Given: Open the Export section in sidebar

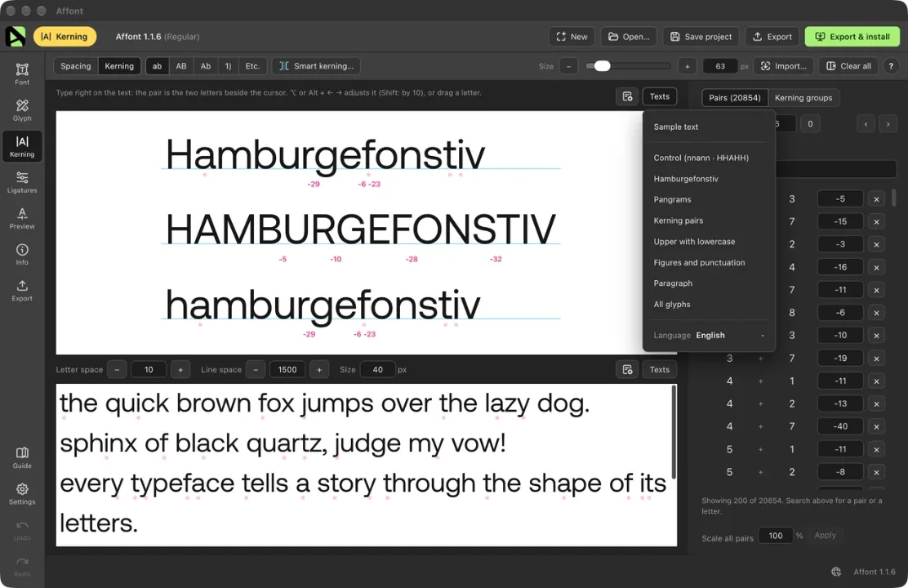Looking at the screenshot, I should coord(22,290).
